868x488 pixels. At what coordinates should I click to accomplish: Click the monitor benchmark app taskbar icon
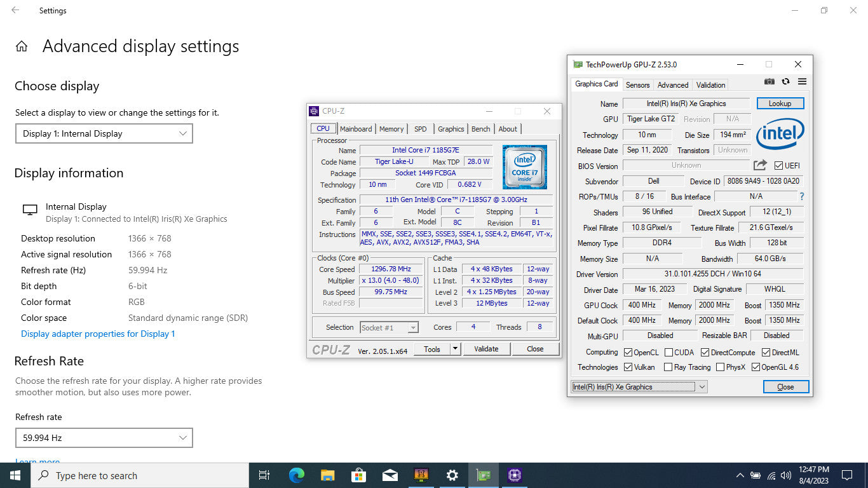click(421, 475)
